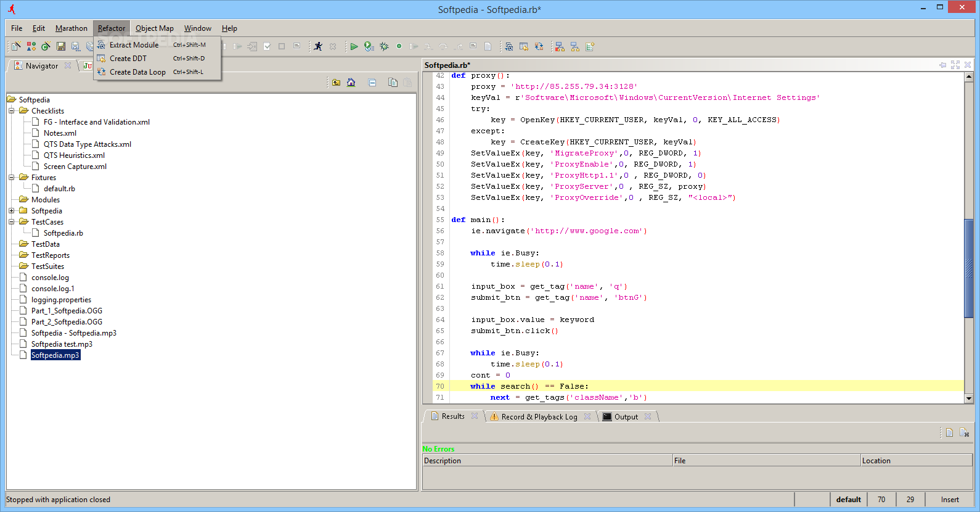The image size is (980, 512).
Task: Maximize the Softpedia.rb editor panel
Action: [x=955, y=65]
